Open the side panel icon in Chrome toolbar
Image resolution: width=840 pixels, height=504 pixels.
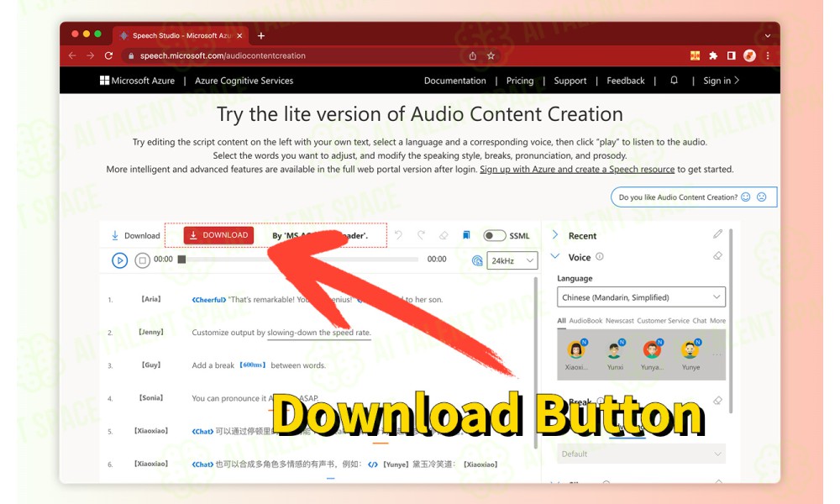(x=732, y=55)
